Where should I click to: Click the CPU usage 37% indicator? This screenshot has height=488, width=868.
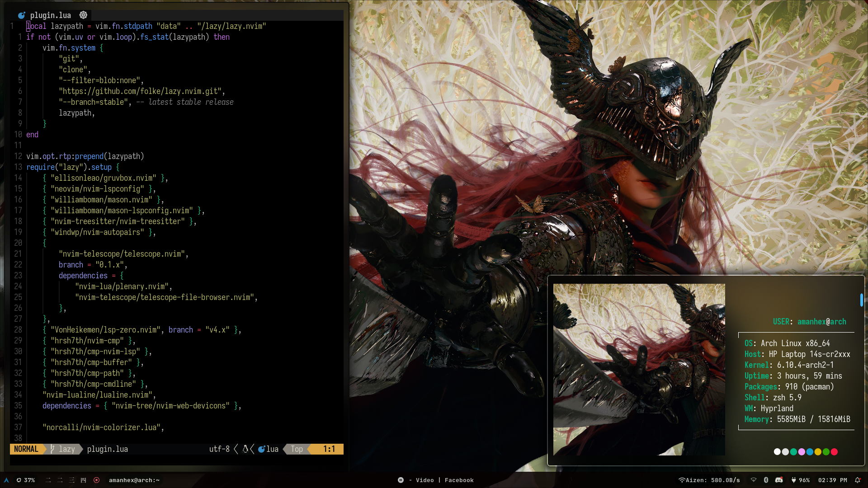pos(26,480)
